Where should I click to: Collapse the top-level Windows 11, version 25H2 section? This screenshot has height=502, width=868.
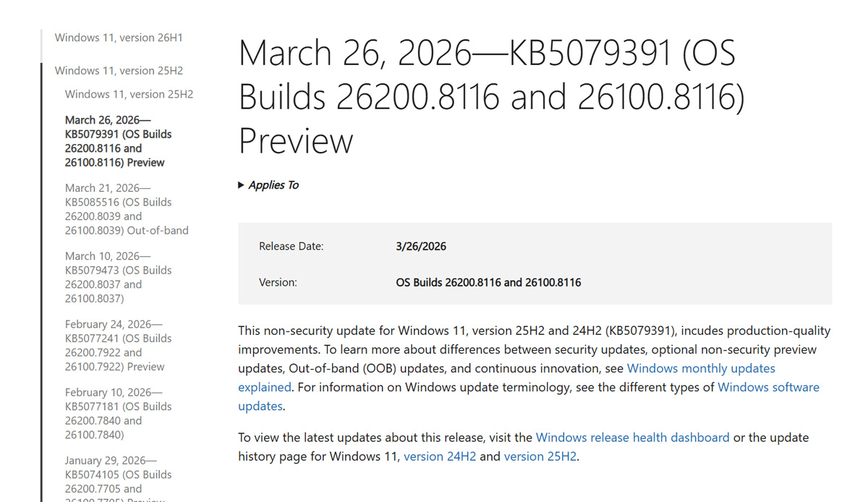pos(119,71)
